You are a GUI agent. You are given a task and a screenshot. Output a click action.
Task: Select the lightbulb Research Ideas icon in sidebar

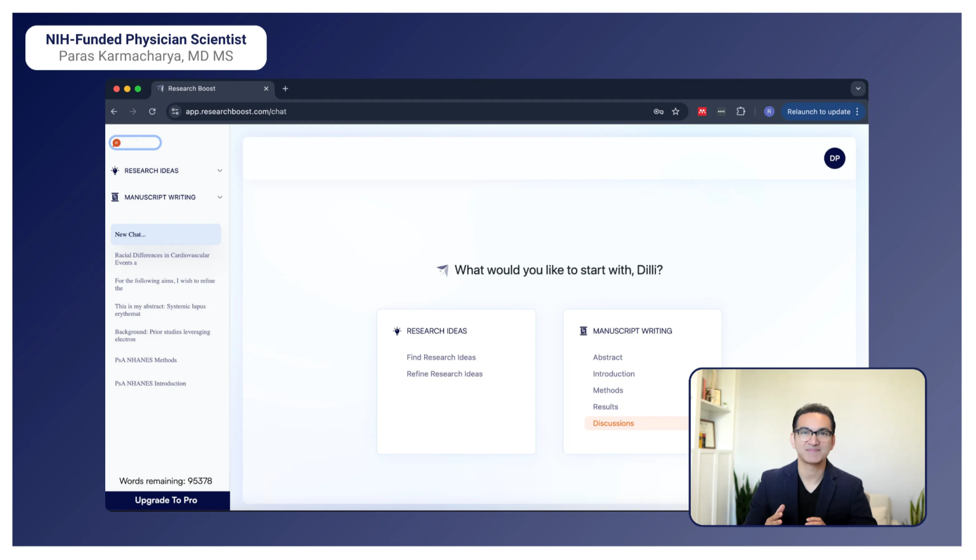pyautogui.click(x=115, y=170)
